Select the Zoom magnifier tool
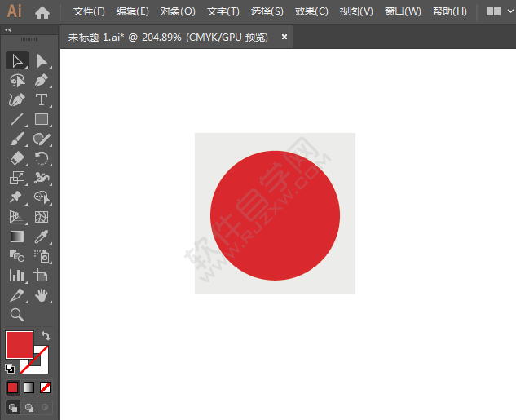This screenshot has width=516, height=420. click(x=17, y=315)
